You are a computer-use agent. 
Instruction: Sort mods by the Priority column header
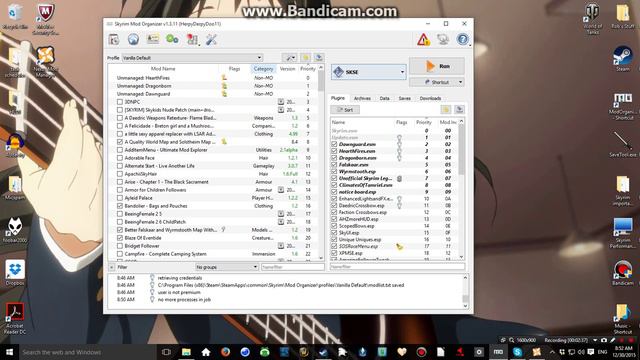click(308, 69)
